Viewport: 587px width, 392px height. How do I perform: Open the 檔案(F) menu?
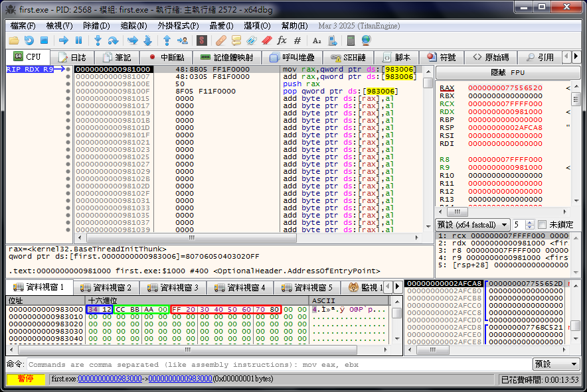[x=23, y=25]
